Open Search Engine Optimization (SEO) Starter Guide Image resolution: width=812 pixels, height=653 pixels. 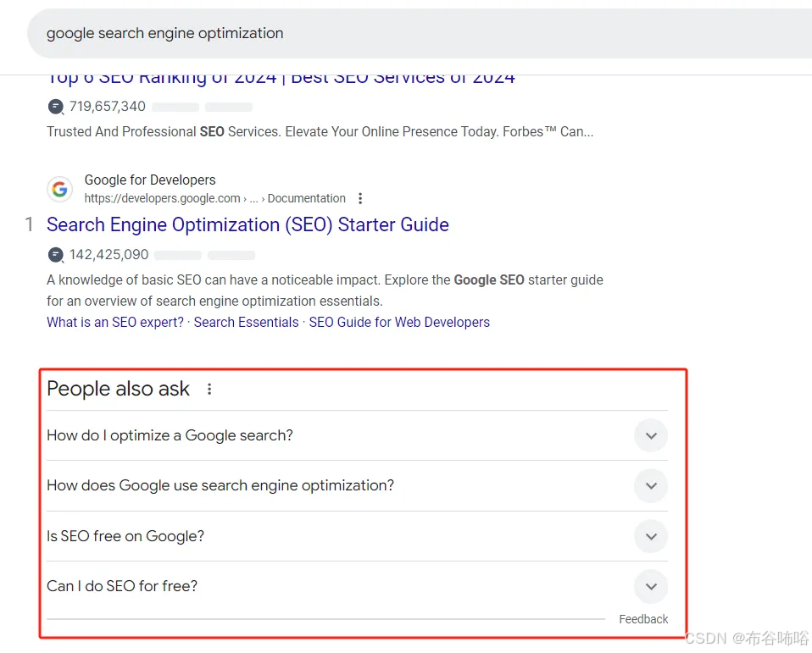tap(247, 224)
